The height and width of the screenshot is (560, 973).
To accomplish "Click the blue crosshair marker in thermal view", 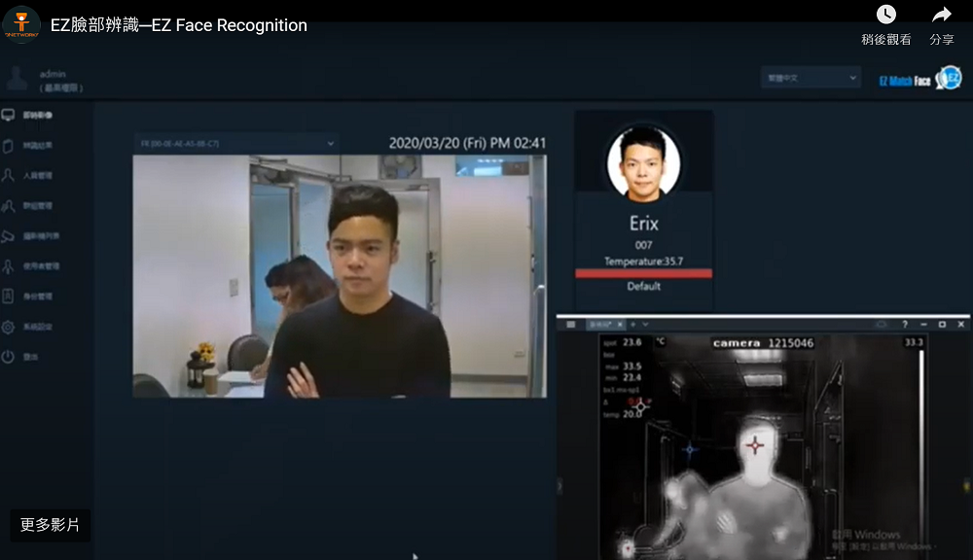I will click(x=690, y=449).
